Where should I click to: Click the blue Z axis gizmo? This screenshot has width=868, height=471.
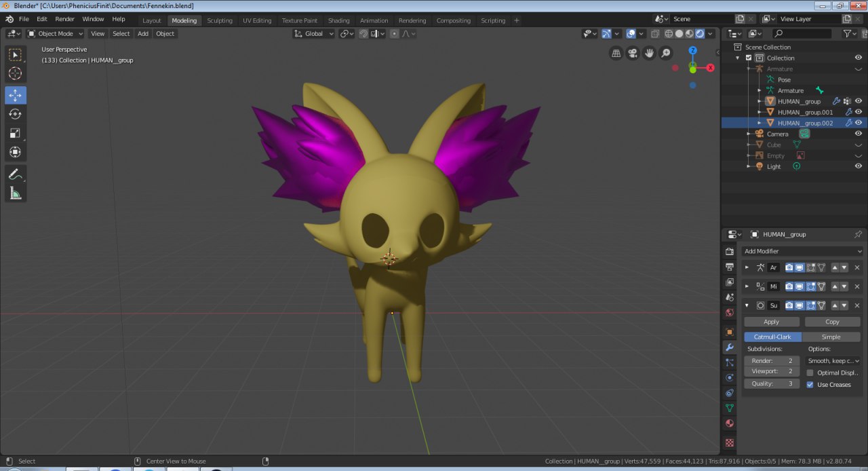pos(692,50)
